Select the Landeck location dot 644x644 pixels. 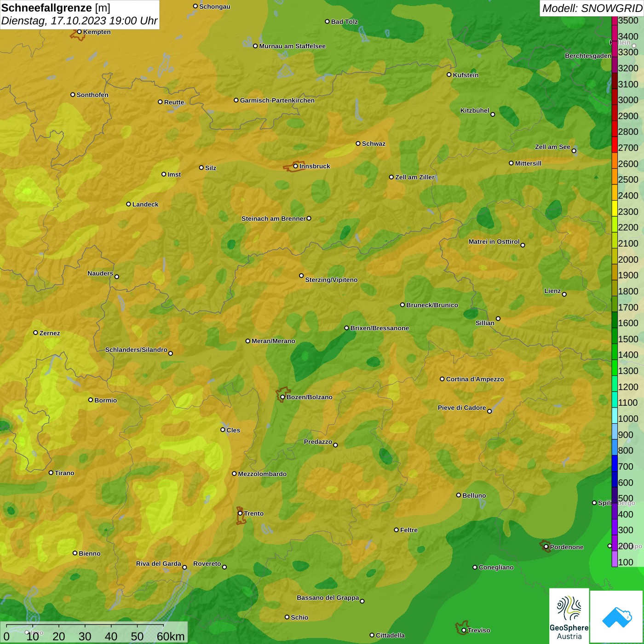129,204
